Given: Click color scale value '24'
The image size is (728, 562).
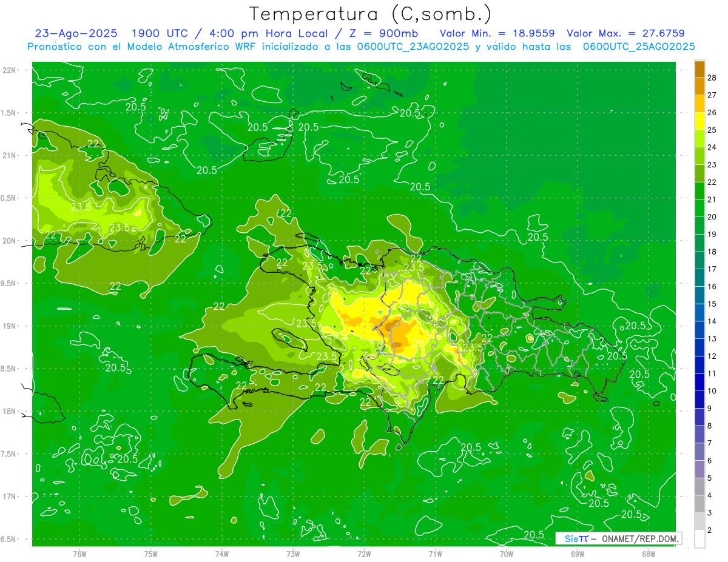Looking at the screenshot, I should tap(712, 147).
